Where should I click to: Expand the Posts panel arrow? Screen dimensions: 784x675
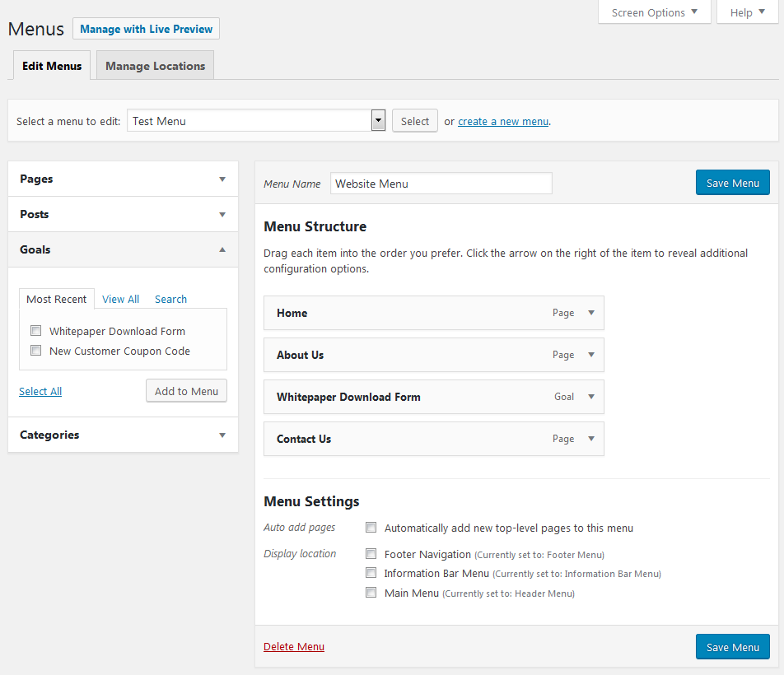click(222, 214)
